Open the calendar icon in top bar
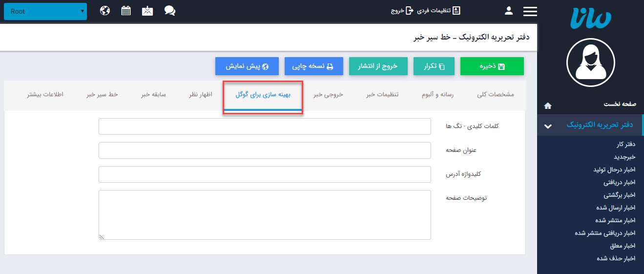 click(x=126, y=11)
